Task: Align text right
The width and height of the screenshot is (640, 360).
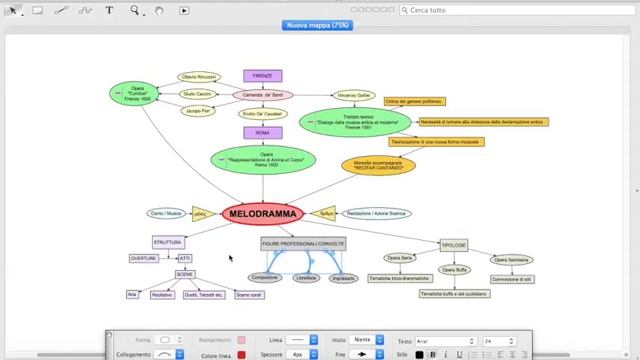Action: point(525,354)
